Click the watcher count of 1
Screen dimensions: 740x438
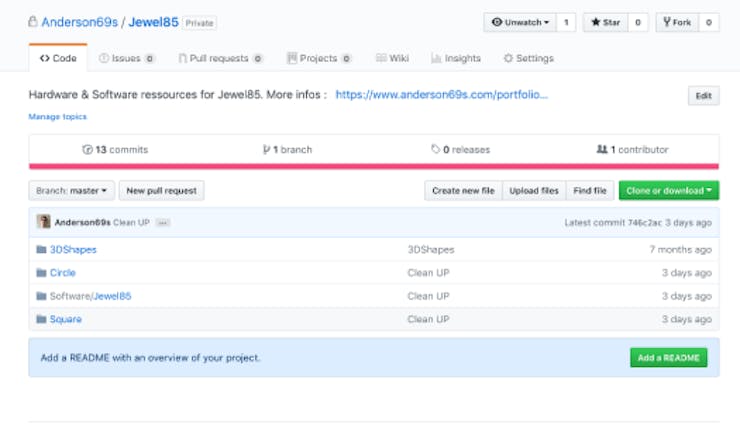click(x=566, y=22)
